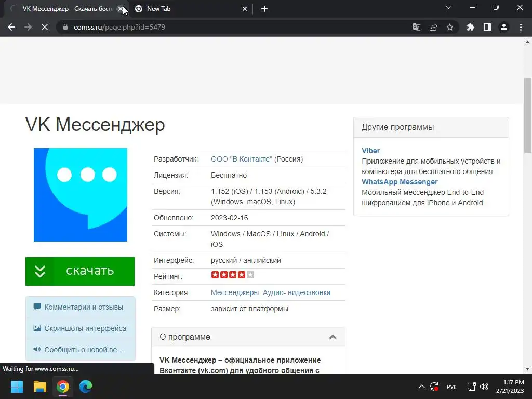Stop page loading with the X button

click(45, 27)
